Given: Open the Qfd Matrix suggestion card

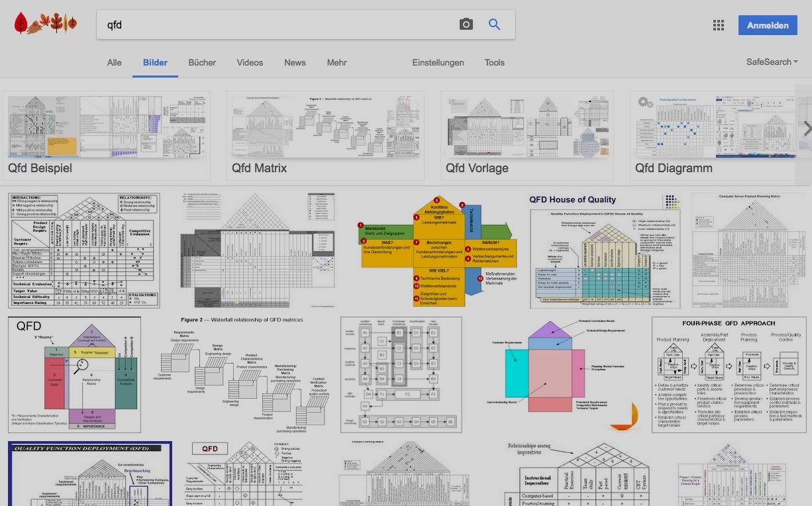Looking at the screenshot, I should click(x=325, y=136).
